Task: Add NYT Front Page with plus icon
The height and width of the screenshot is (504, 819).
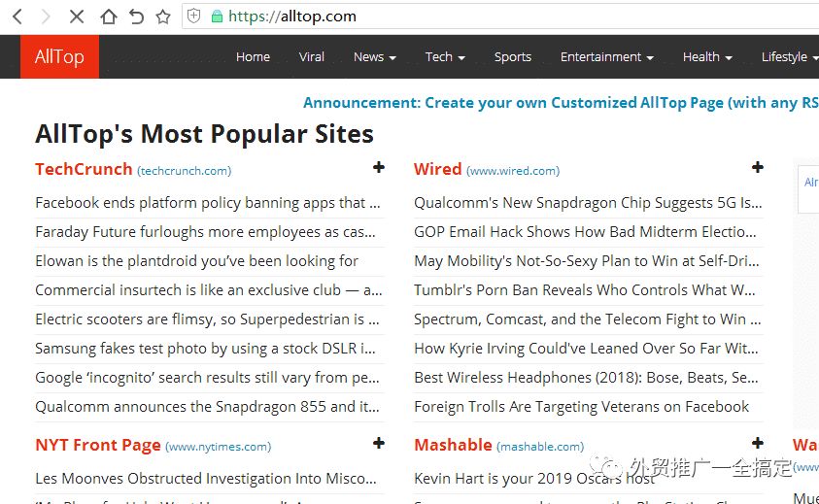Action: coord(379,443)
